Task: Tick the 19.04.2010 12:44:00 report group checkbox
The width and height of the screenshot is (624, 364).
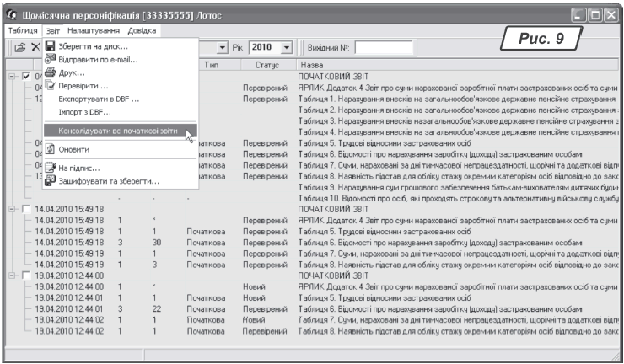Action: coord(26,275)
